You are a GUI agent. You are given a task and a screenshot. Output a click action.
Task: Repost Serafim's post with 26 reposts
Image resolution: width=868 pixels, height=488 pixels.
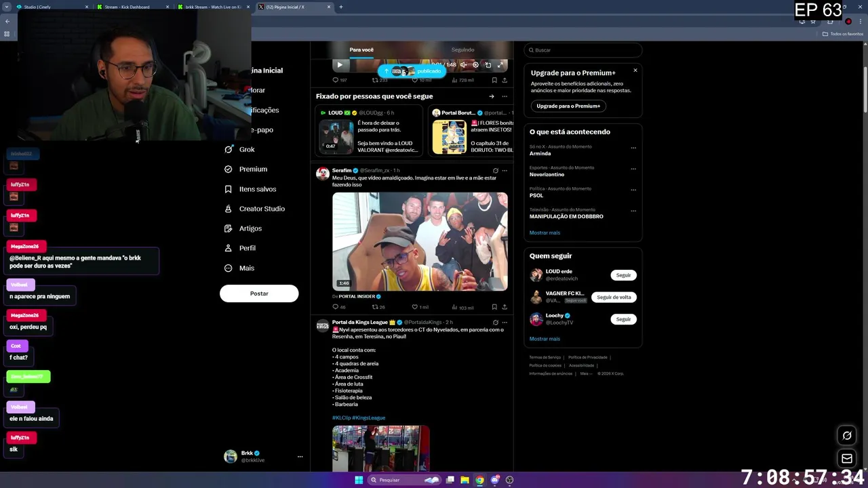click(x=378, y=307)
